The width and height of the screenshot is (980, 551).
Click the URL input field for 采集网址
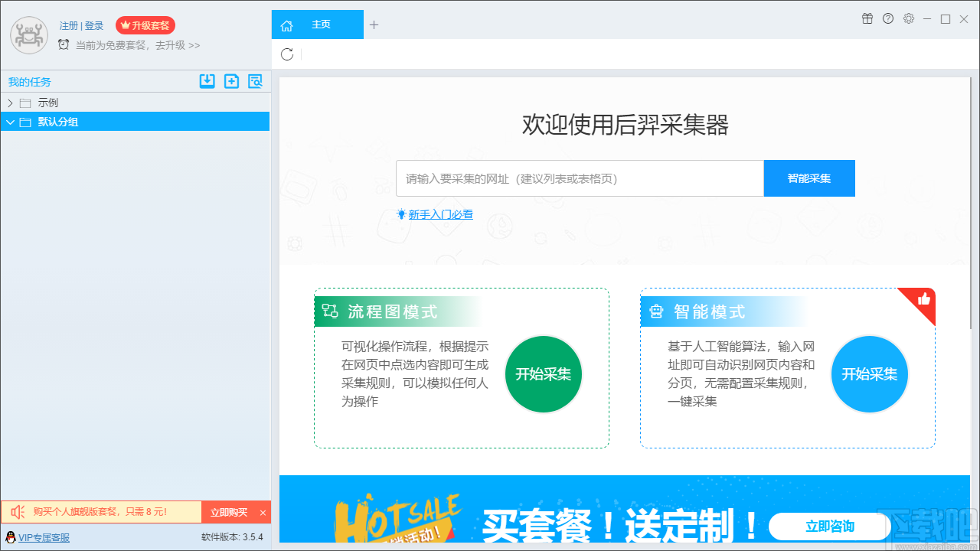580,178
